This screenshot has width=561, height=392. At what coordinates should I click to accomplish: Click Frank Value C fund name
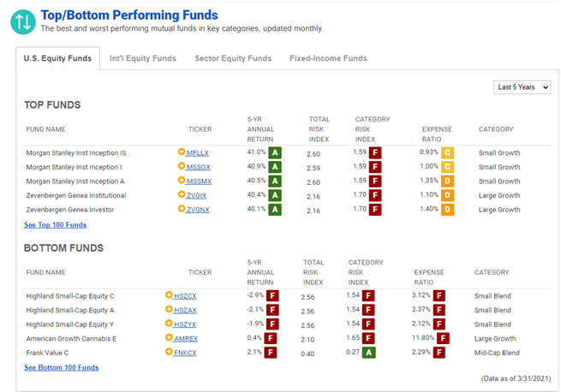pyautogui.click(x=47, y=353)
